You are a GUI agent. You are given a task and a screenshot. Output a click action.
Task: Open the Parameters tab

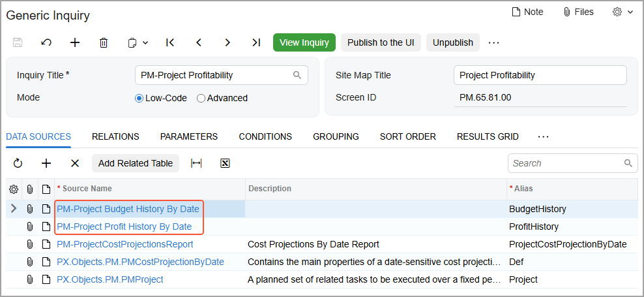[x=189, y=136]
